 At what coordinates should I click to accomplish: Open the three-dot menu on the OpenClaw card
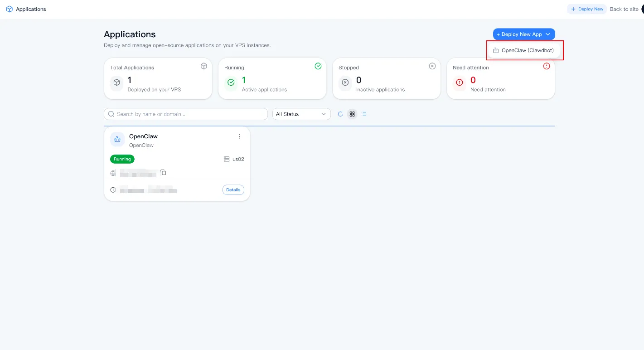pyautogui.click(x=240, y=136)
